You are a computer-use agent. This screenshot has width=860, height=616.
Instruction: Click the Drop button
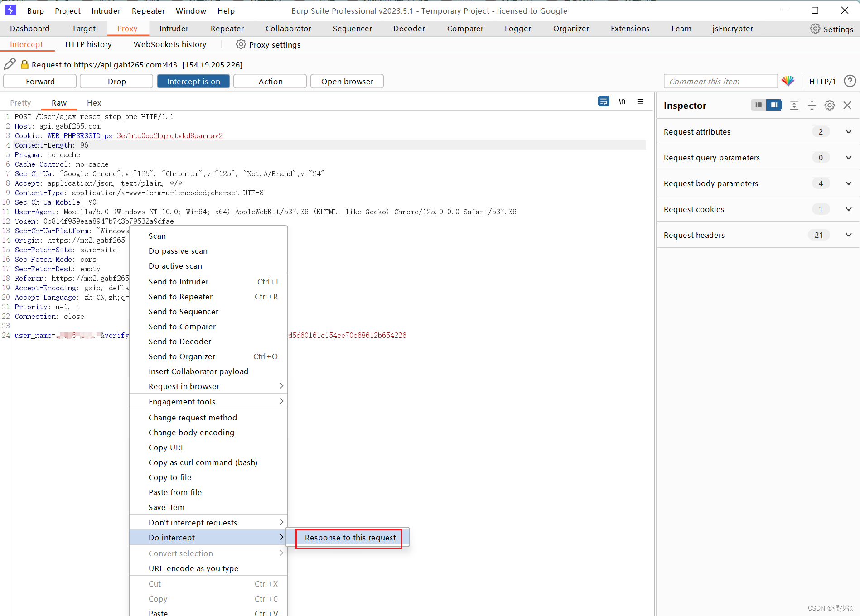tap(116, 82)
